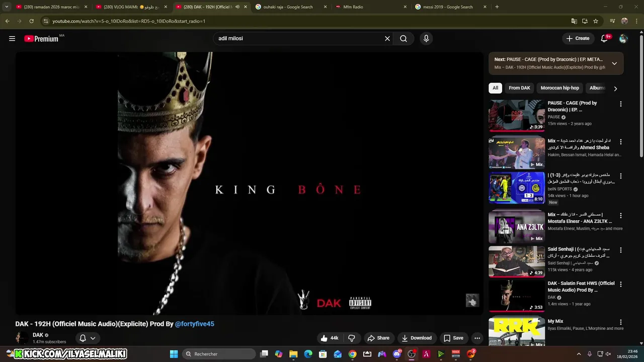Open options for My Mix

[x=621, y=322]
